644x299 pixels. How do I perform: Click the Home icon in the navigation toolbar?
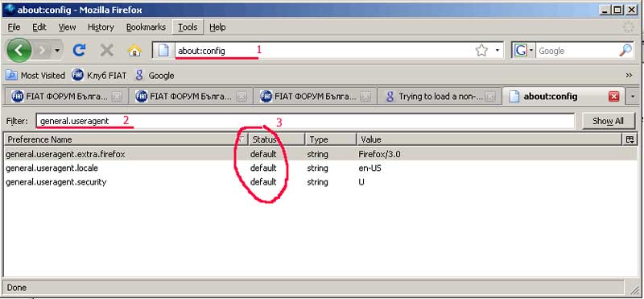[x=134, y=51]
